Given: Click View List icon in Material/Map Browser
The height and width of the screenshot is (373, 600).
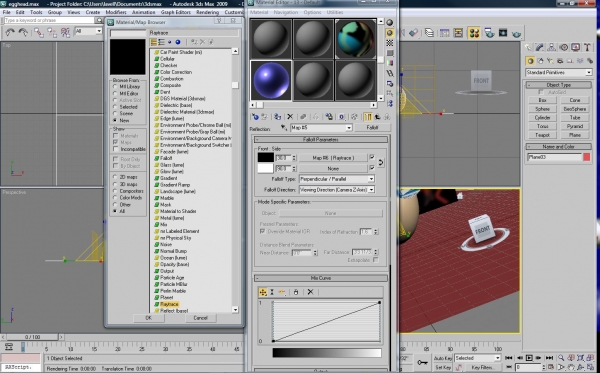Looking at the screenshot, I should 153,42.
